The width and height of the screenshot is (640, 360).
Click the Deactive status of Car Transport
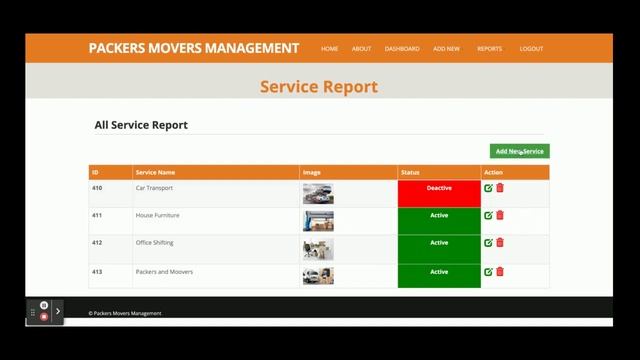pyautogui.click(x=439, y=193)
